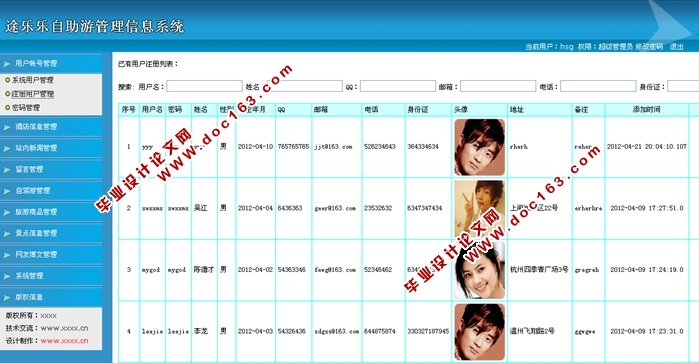The image size is (699, 363).
Task: Click the 邮箱 column header
Action: tap(321, 110)
